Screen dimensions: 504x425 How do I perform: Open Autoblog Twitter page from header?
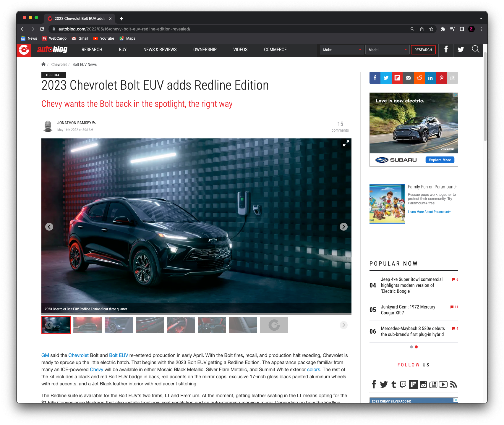click(461, 49)
